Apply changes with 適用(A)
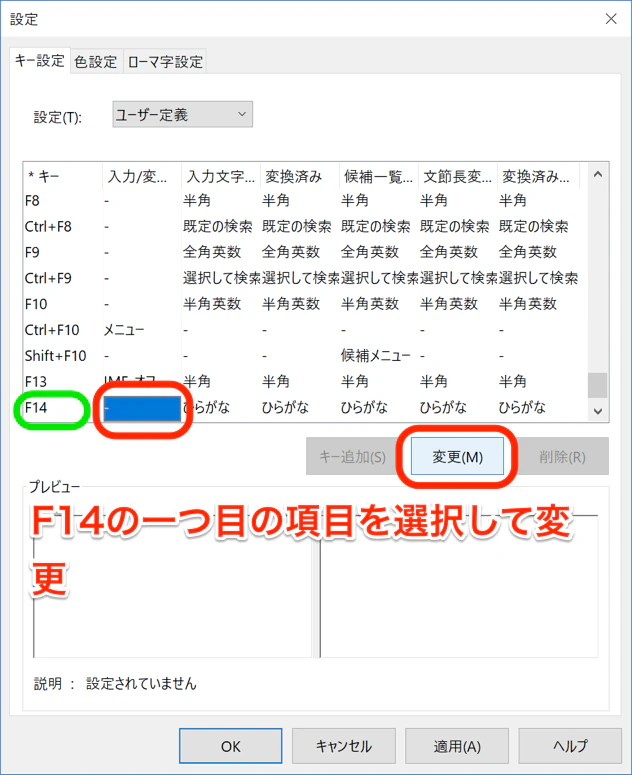632x775 pixels. [457, 745]
